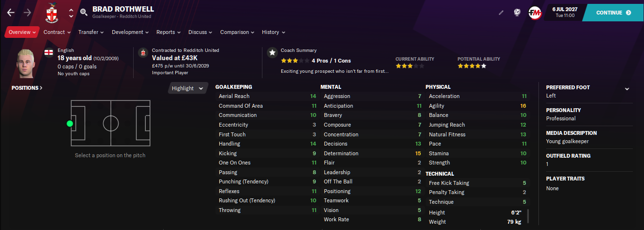
Task: Expand the Positions section
Action: click(x=27, y=88)
